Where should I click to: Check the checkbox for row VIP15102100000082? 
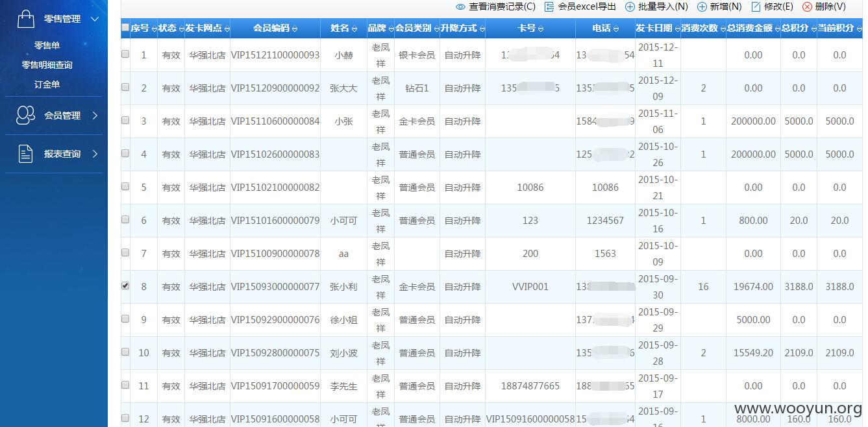point(125,186)
